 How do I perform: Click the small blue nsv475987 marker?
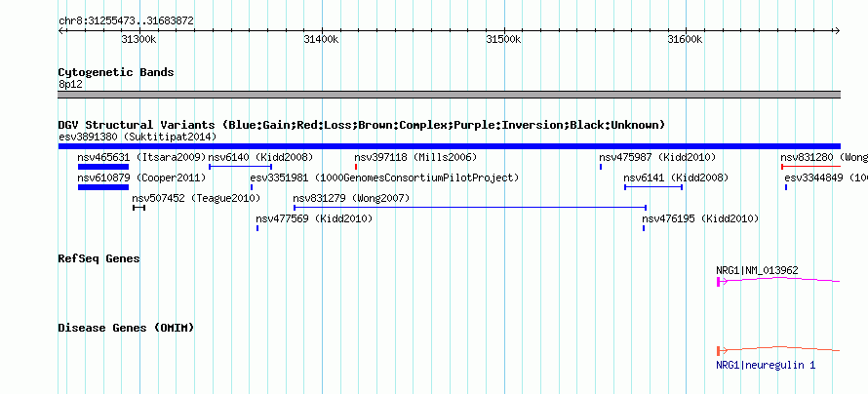tap(601, 167)
